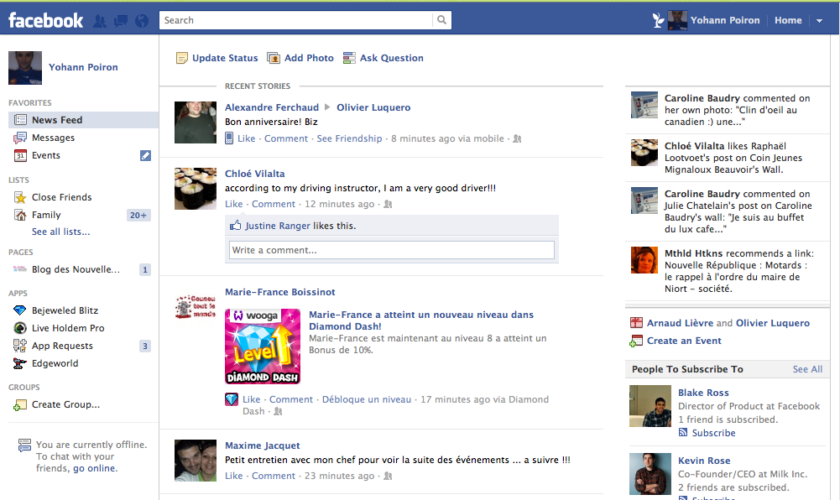This screenshot has width=840, height=500.
Task: Open Diamond Dash level image
Action: point(262,346)
